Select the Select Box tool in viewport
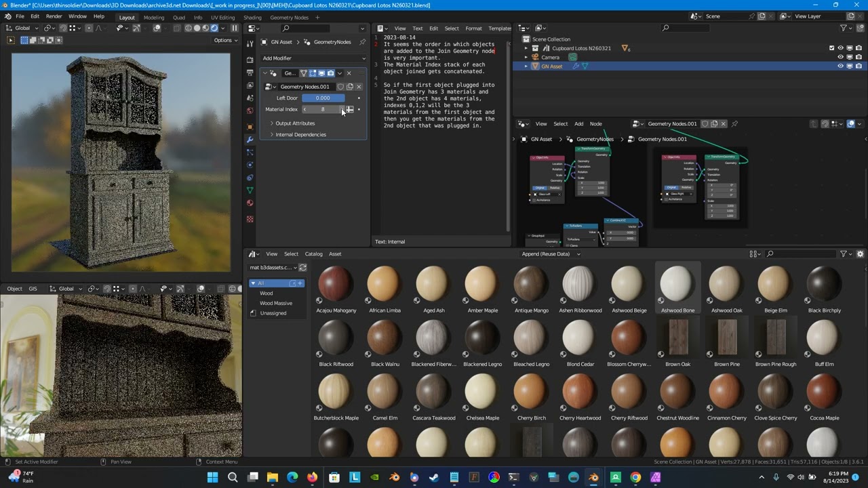This screenshot has height=488, width=868. point(10,40)
